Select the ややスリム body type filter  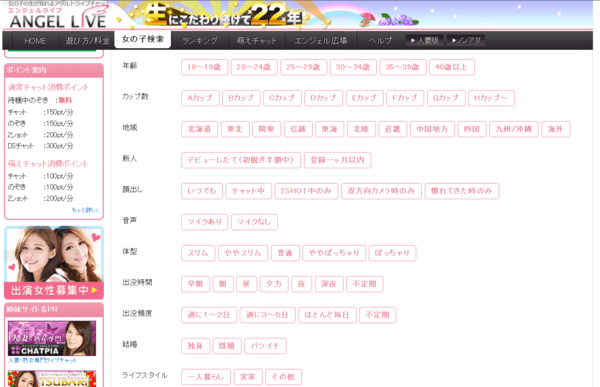tap(243, 253)
